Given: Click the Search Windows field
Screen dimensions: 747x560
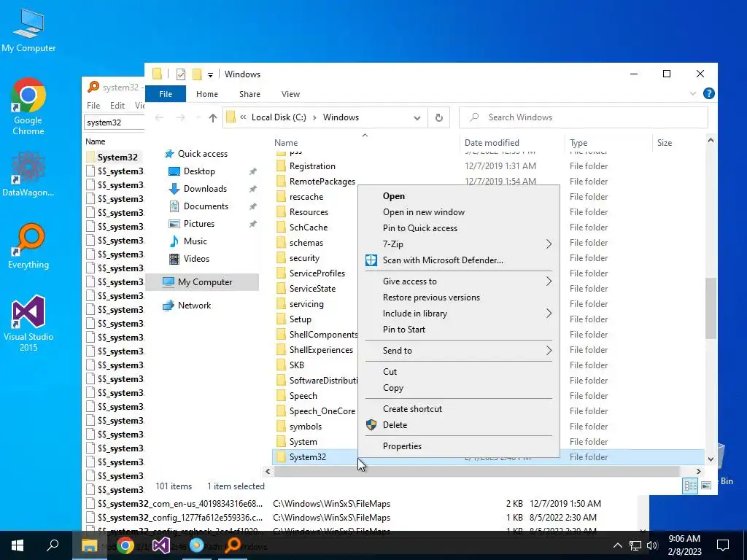Looking at the screenshot, I should point(583,117).
